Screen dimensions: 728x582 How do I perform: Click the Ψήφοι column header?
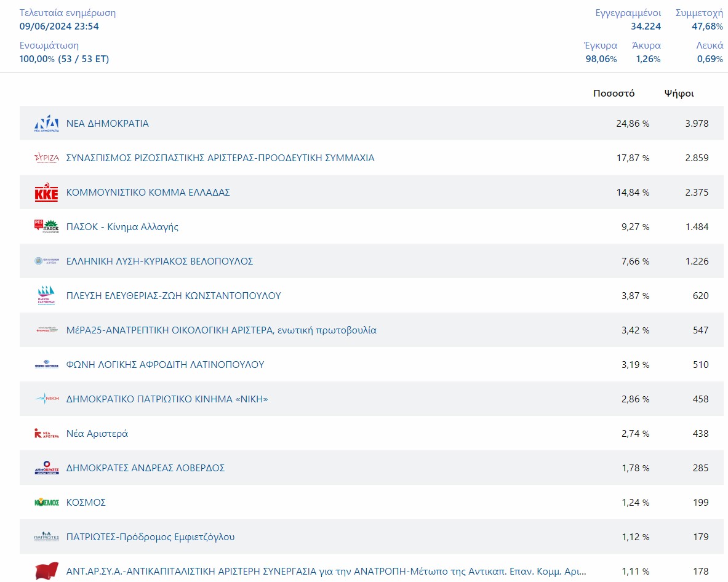click(679, 94)
